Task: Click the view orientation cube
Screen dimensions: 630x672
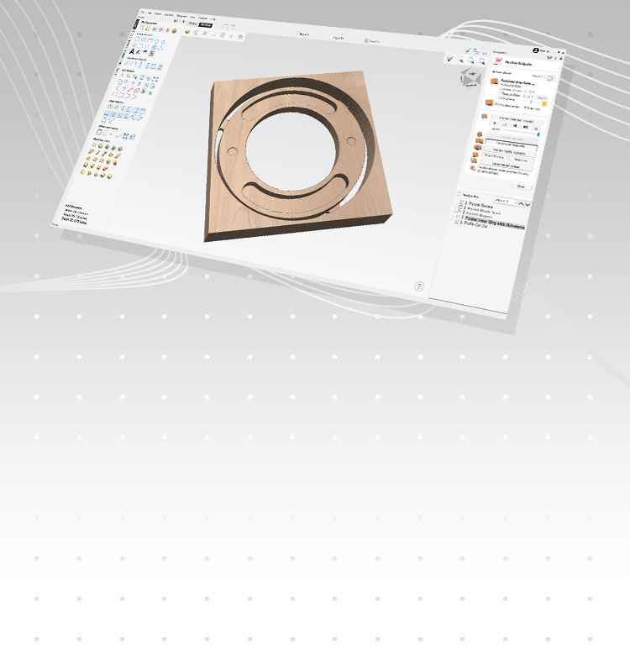Action: [x=470, y=78]
